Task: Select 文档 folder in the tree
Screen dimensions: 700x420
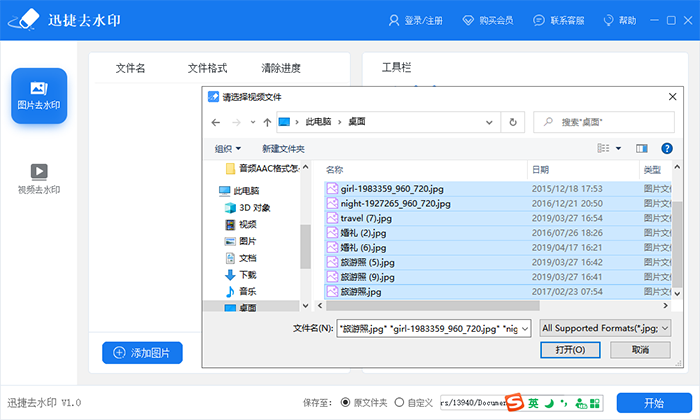Action: [x=241, y=258]
